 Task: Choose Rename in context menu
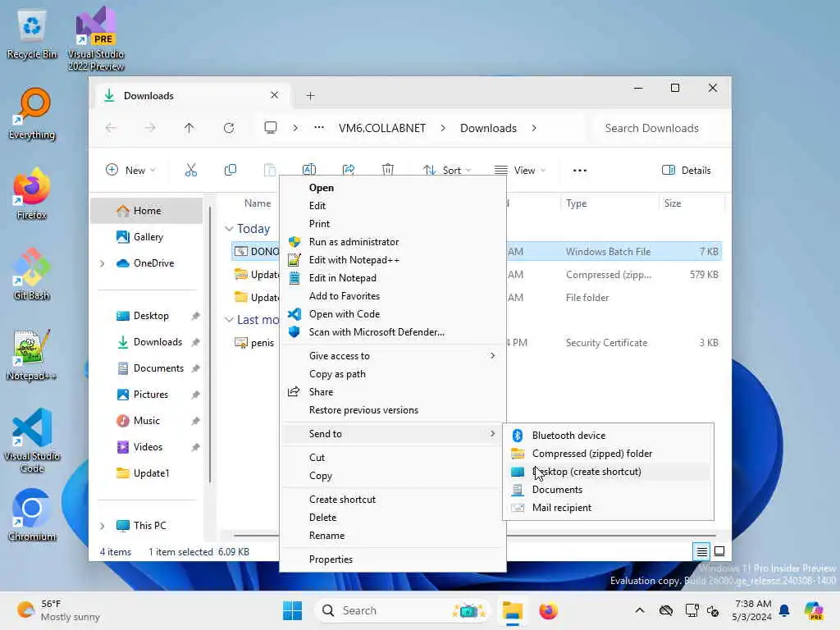coord(393,536)
